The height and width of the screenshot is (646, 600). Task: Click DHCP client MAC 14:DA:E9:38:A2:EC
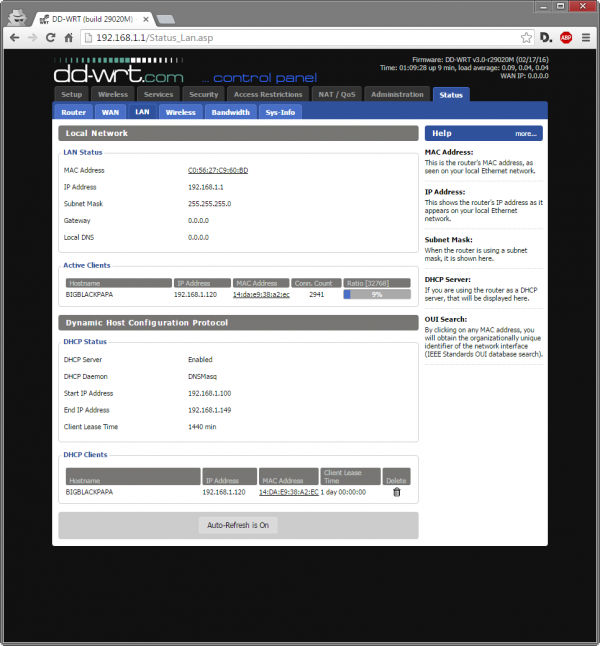click(288, 492)
